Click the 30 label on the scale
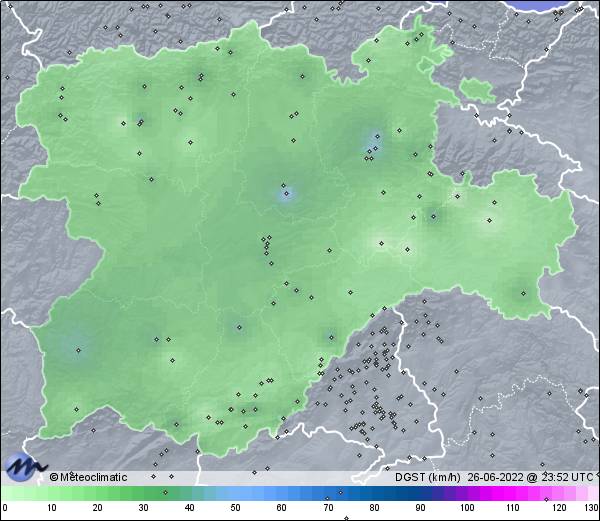 [143, 508]
